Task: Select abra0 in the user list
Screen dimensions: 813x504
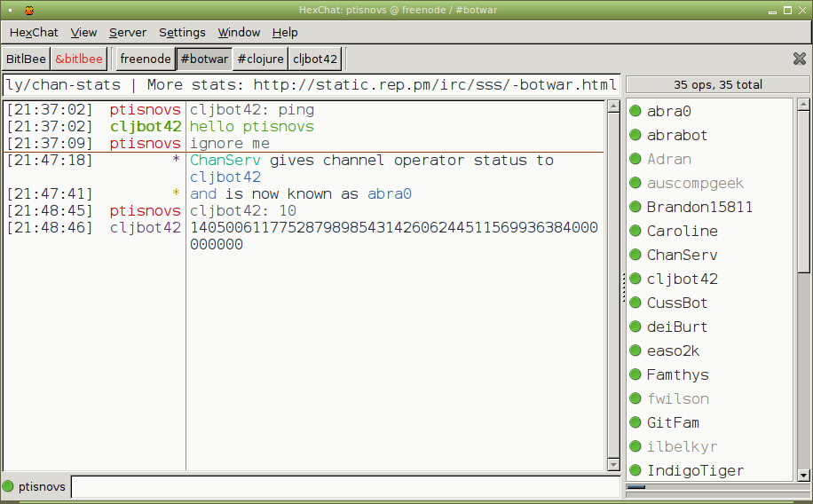Action: (669, 111)
